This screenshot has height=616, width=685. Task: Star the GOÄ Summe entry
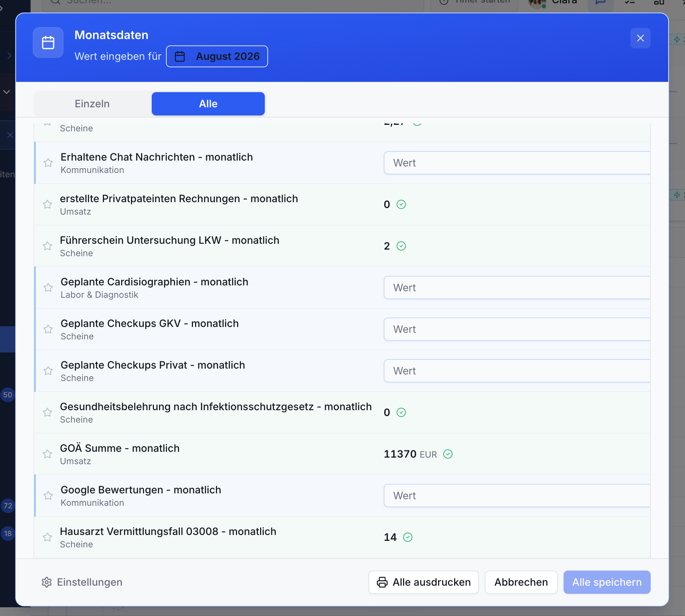(x=47, y=454)
